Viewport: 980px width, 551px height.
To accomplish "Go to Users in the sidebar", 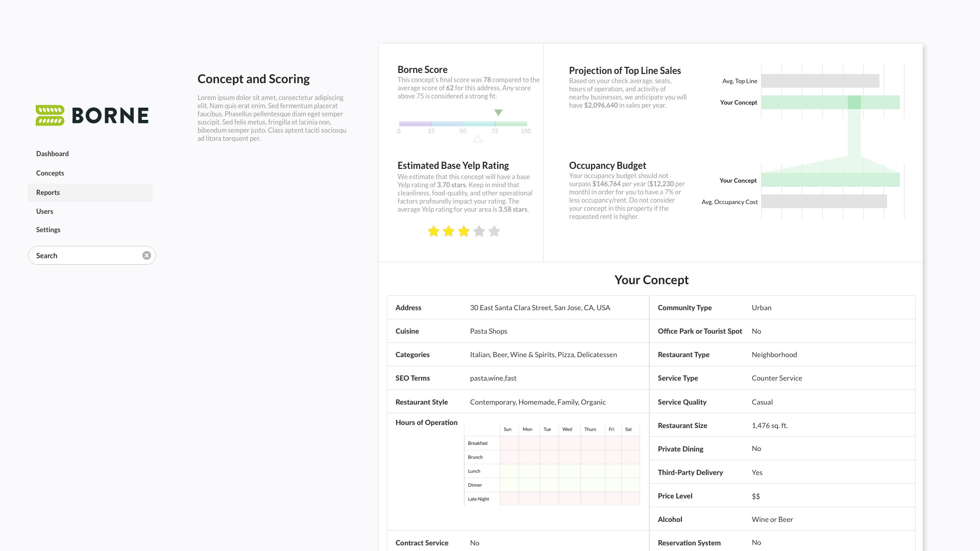I will coord(44,211).
